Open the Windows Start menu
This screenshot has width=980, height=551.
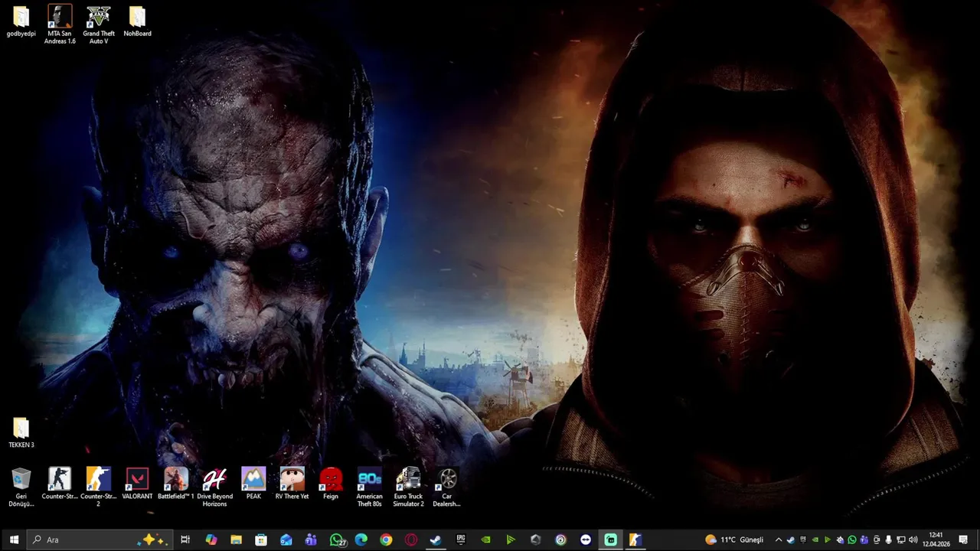tap(13, 540)
